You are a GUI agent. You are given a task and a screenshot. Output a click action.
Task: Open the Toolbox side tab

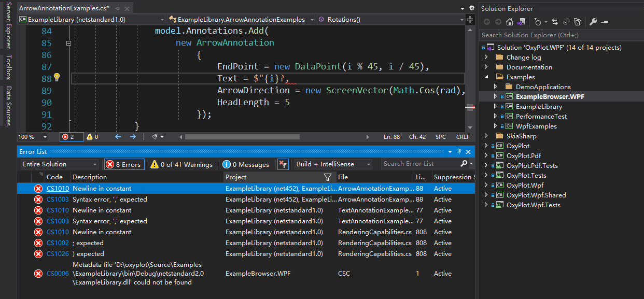8,67
